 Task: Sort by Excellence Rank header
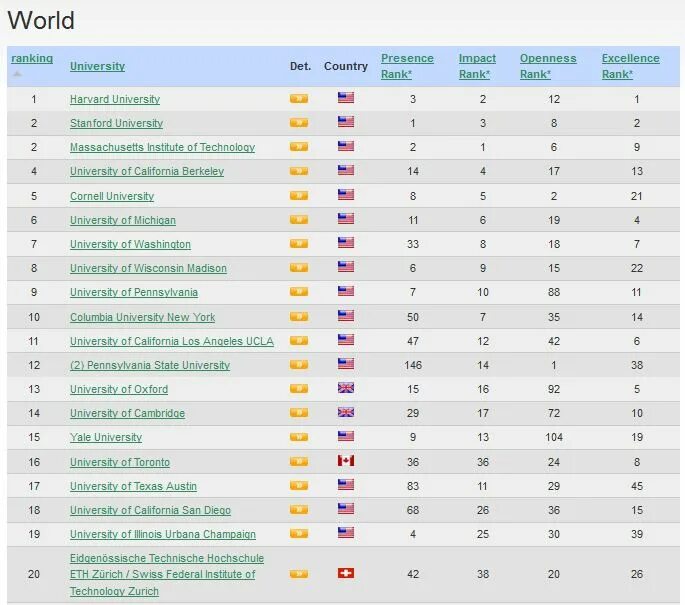[630, 66]
